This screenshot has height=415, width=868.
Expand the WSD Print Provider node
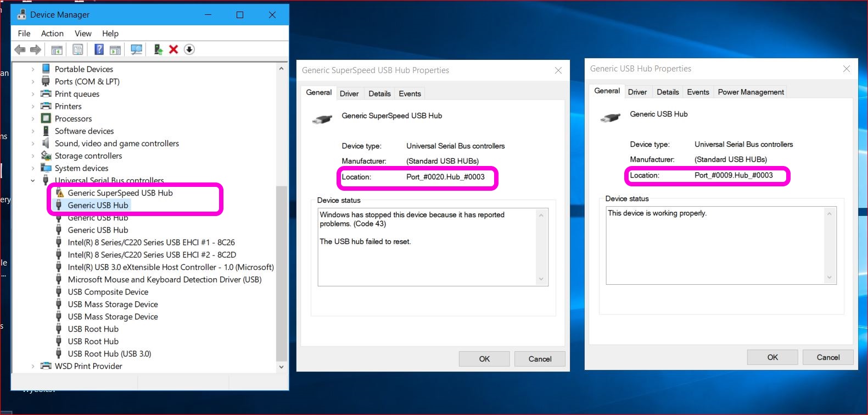(33, 366)
